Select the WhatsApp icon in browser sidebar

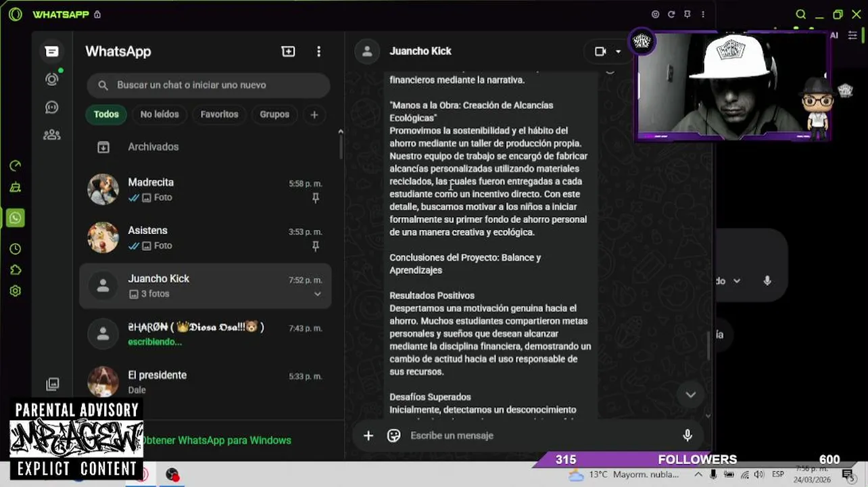tap(15, 218)
